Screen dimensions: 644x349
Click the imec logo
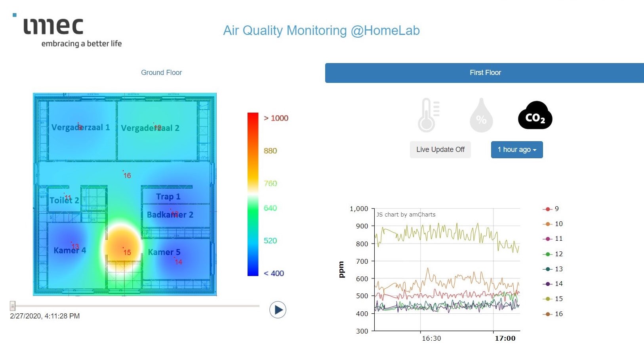[67, 31]
